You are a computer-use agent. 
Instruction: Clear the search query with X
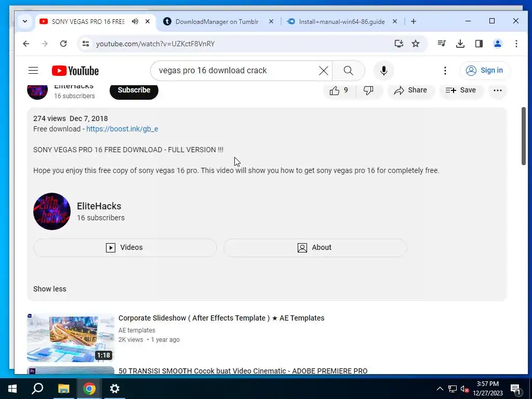click(324, 71)
